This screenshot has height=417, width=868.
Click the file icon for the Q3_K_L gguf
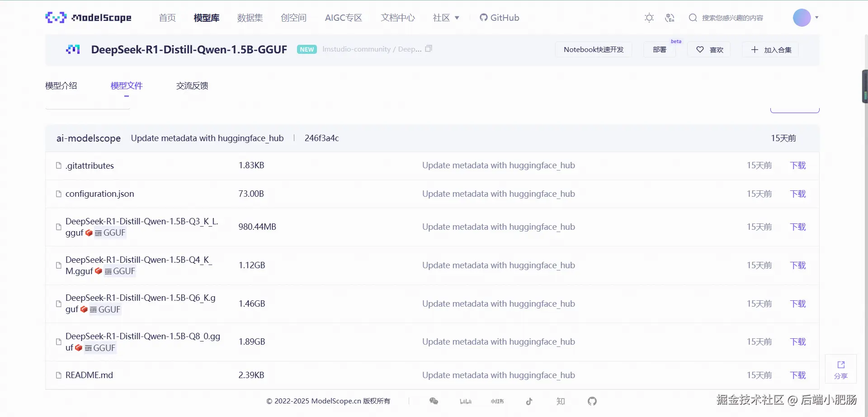coord(58,227)
